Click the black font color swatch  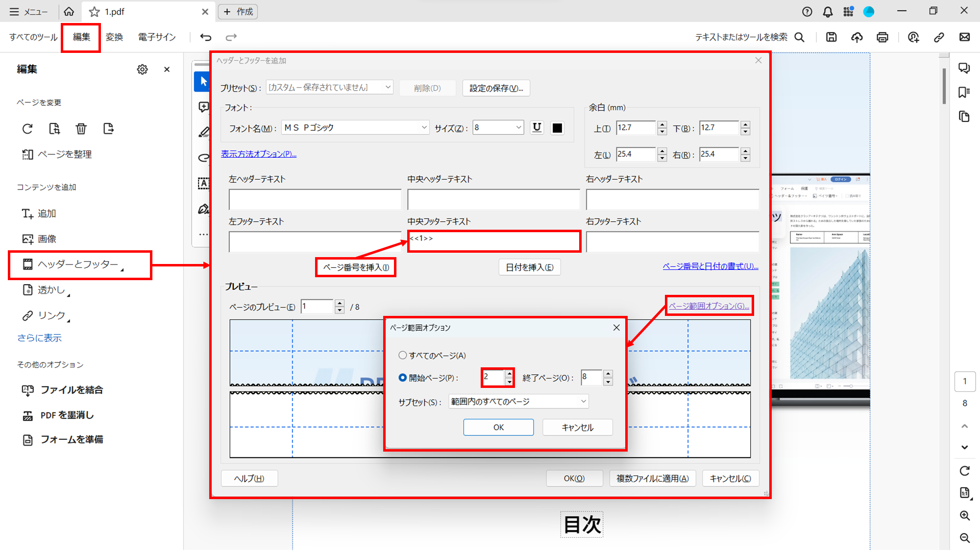tap(557, 128)
